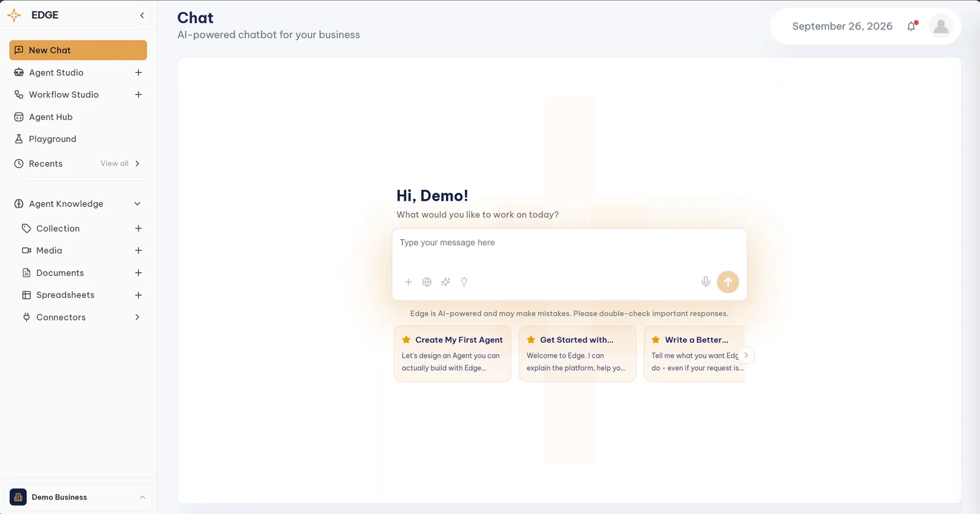This screenshot has height=514, width=980.
Task: Open Spreadsheets in Agent Knowledge
Action: tap(66, 295)
